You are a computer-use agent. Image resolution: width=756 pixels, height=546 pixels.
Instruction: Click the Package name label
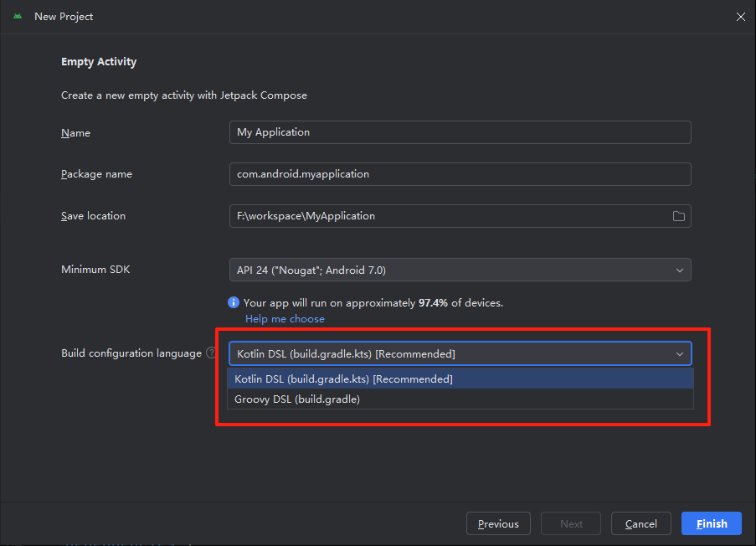point(96,174)
